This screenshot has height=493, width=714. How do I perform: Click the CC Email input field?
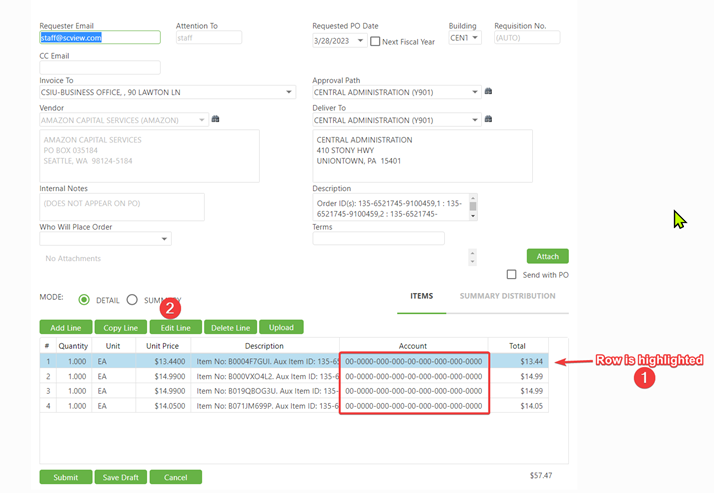pyautogui.click(x=100, y=67)
